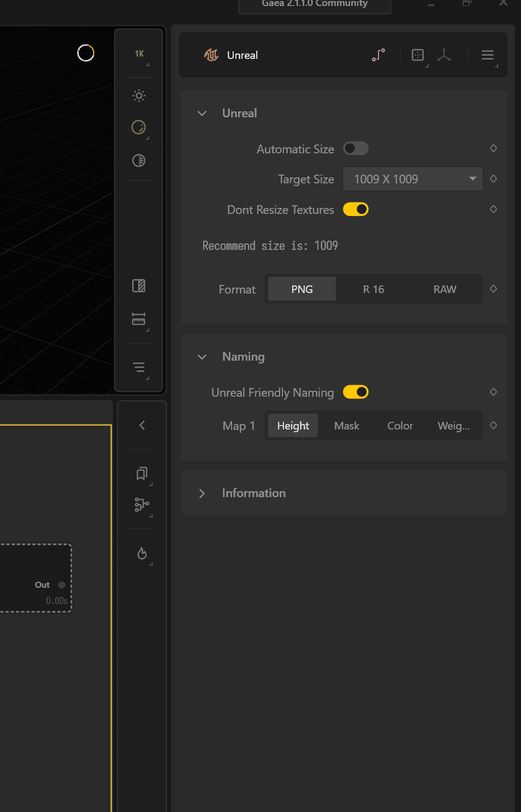Click the Target Size label
Screen dimensions: 521x812
click(306, 180)
